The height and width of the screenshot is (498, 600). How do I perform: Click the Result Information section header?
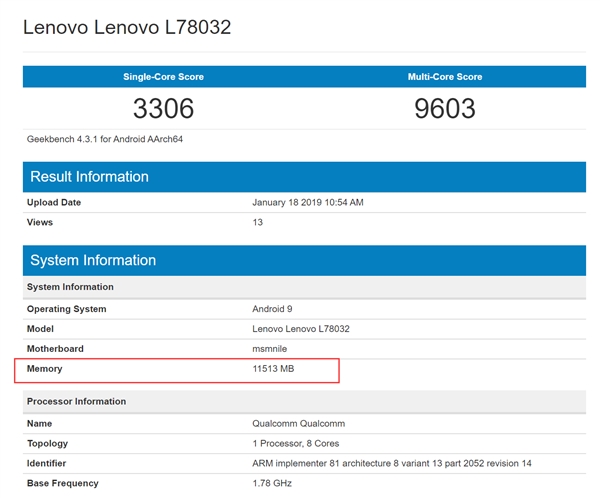304,177
